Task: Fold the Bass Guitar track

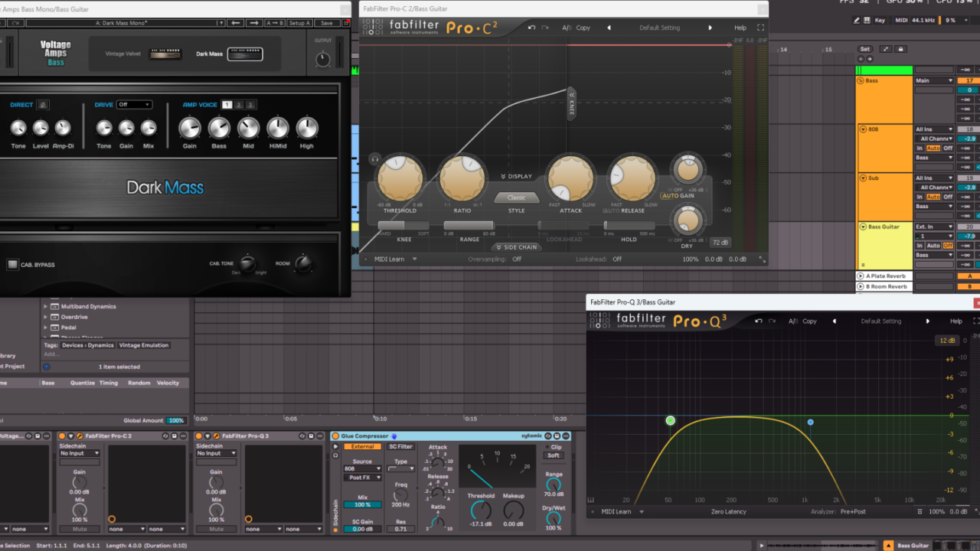Action: tap(863, 227)
